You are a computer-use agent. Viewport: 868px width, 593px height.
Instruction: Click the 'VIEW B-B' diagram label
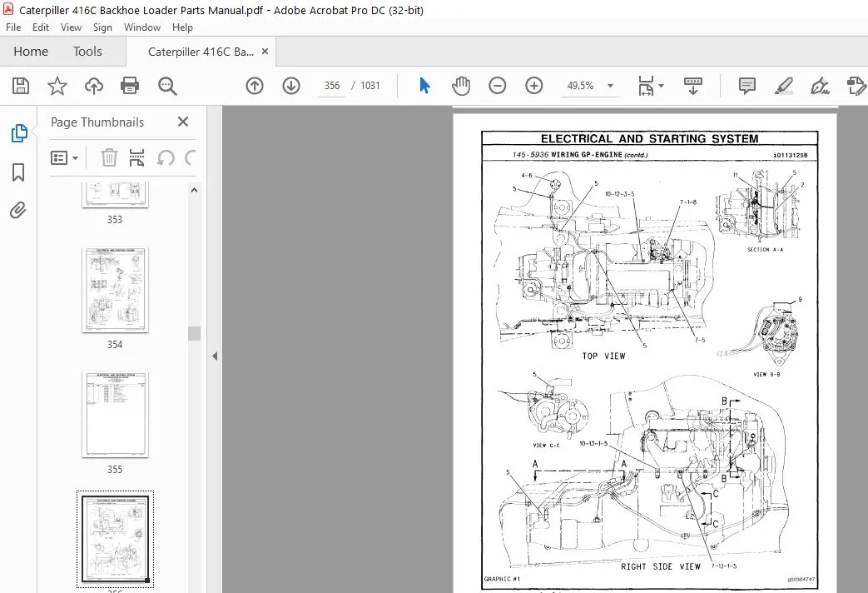click(766, 375)
